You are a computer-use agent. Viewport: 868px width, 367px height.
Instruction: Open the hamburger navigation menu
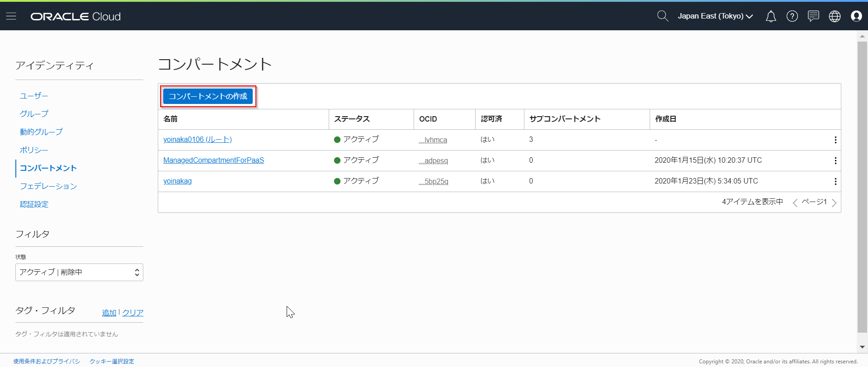tap(11, 16)
